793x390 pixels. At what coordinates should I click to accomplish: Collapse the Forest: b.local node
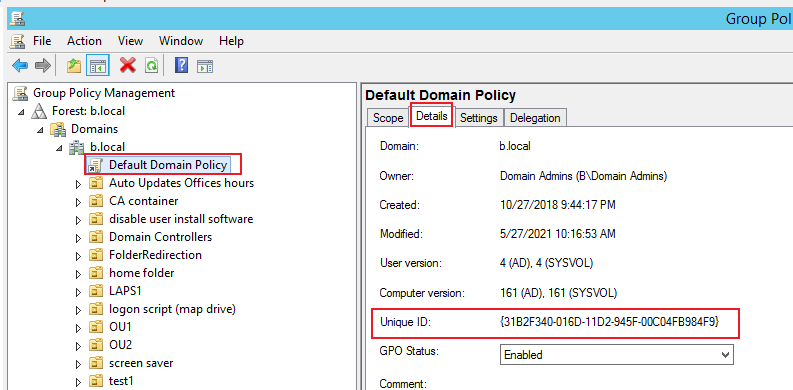pos(21,111)
